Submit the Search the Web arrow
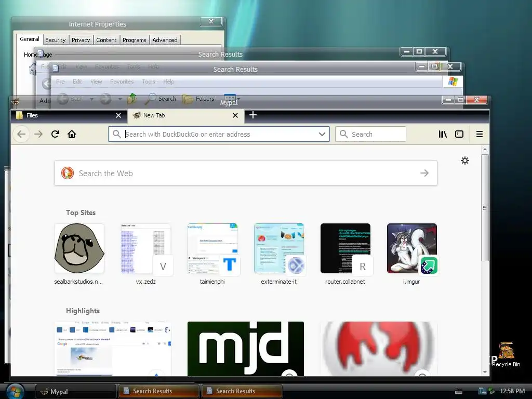 [424, 173]
